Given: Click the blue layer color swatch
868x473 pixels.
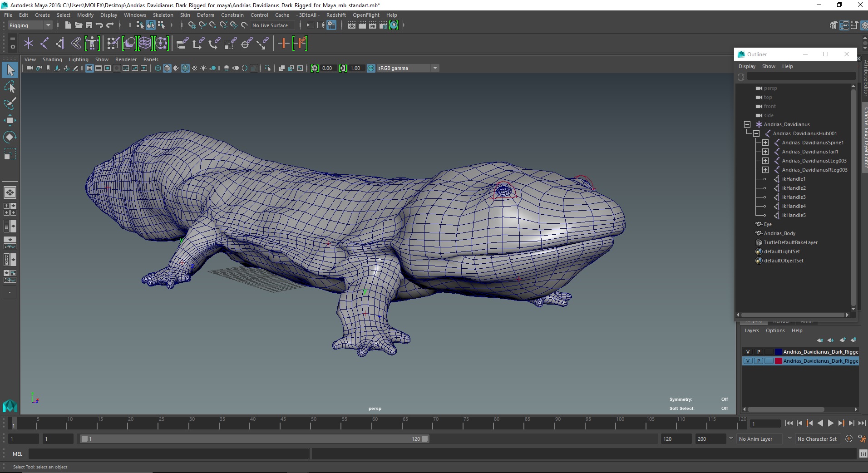Looking at the screenshot, I should [778, 352].
